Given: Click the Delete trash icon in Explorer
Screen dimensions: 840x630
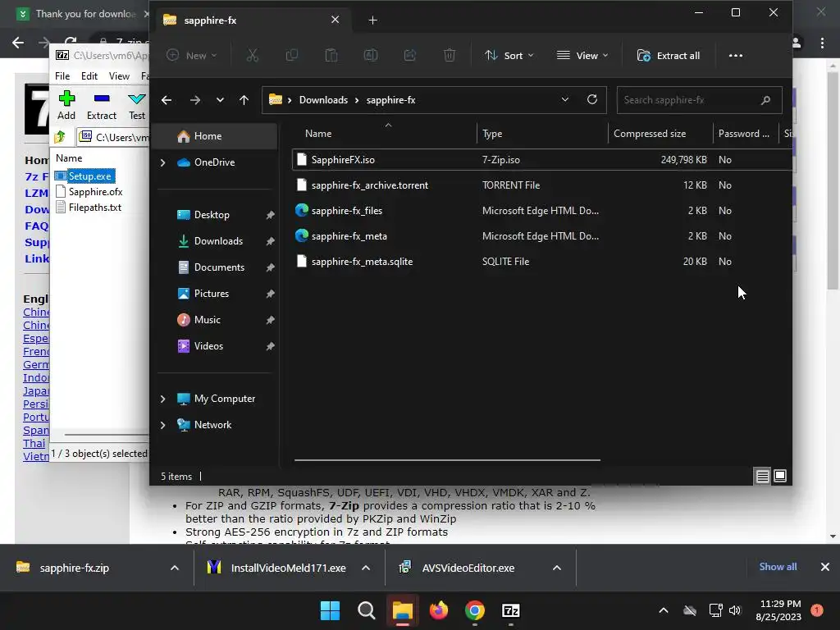Looking at the screenshot, I should 450,55.
